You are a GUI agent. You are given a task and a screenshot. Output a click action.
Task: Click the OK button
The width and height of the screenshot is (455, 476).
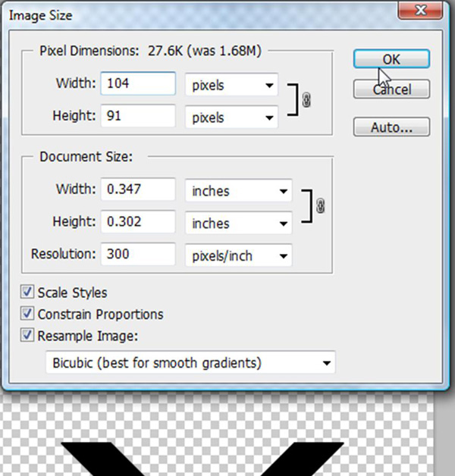click(391, 59)
